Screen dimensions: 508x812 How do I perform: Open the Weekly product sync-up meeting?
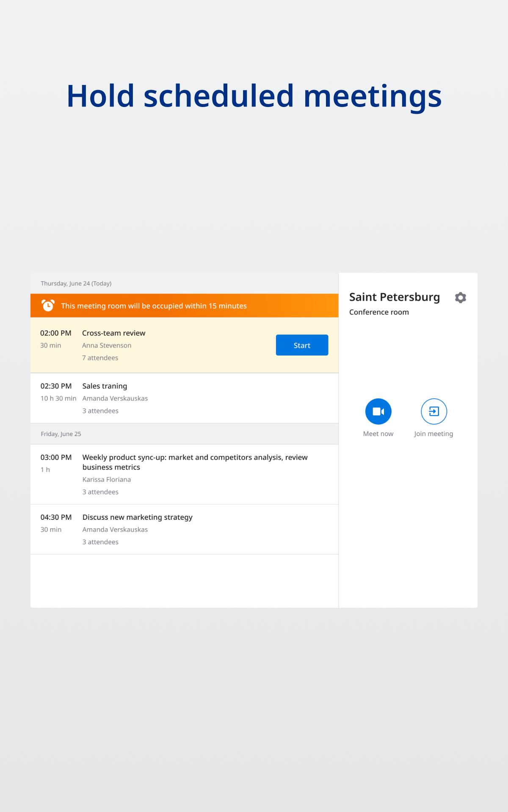pyautogui.click(x=184, y=474)
